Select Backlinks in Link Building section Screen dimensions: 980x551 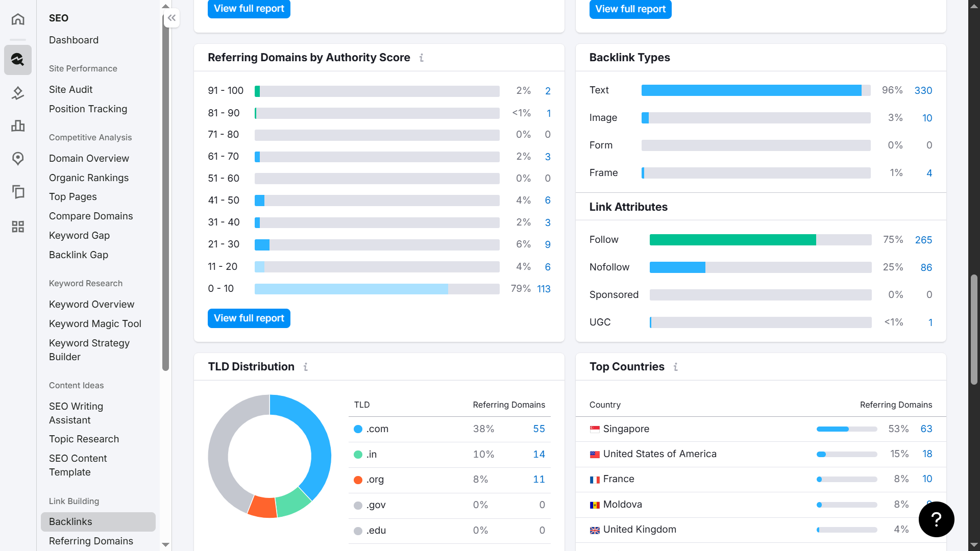click(98, 521)
